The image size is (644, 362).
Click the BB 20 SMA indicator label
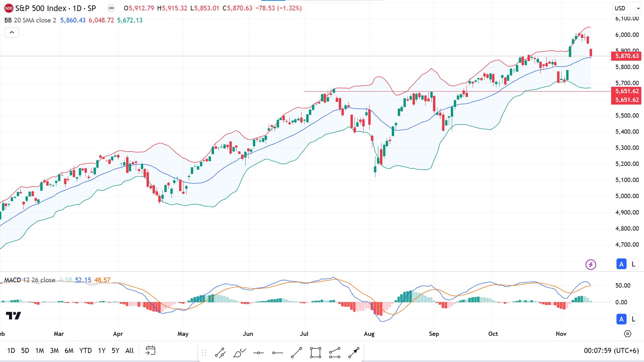click(30, 20)
